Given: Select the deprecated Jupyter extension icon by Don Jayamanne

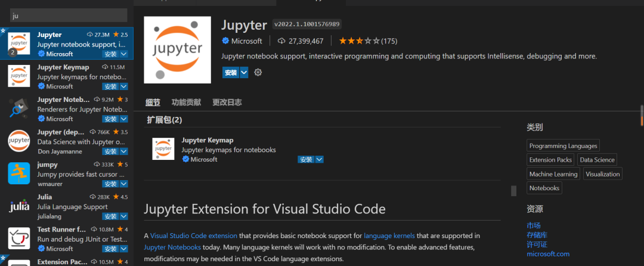Looking at the screenshot, I should 19,141.
